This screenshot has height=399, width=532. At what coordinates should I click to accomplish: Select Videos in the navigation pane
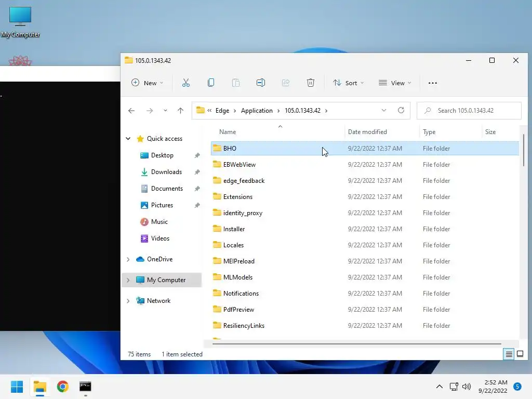[x=160, y=238]
